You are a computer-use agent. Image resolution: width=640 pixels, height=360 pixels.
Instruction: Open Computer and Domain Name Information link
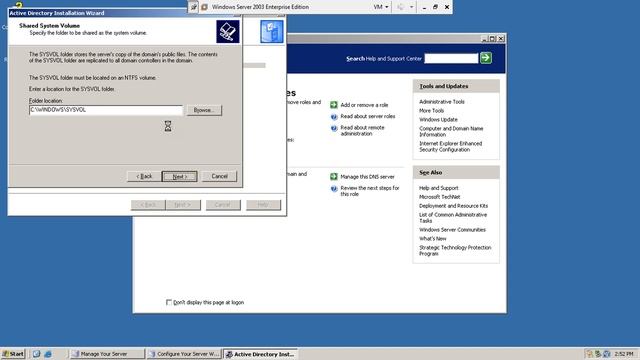pyautogui.click(x=451, y=131)
